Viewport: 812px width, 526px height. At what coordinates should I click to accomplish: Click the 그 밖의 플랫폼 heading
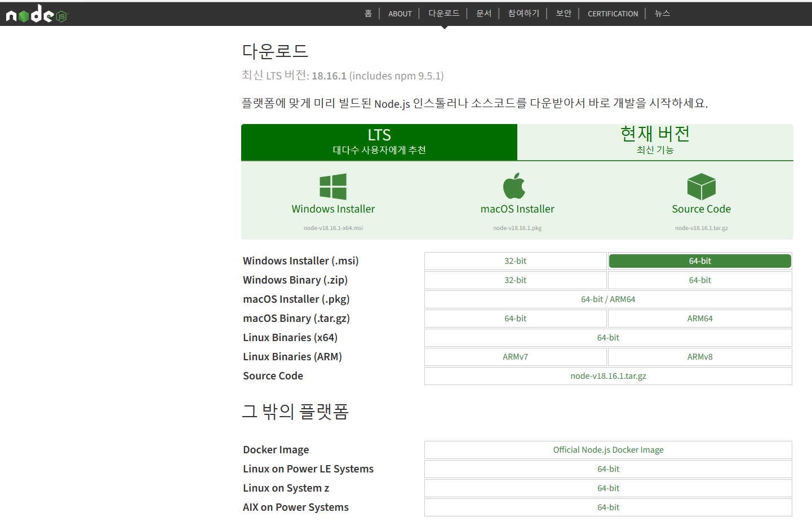[295, 412]
